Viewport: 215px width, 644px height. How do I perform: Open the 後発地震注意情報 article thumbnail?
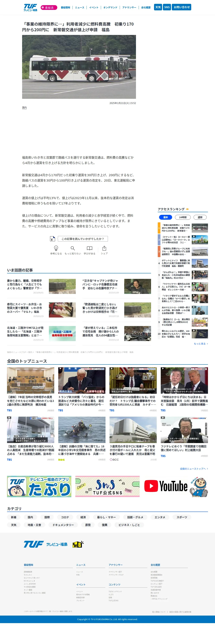click(62, 333)
